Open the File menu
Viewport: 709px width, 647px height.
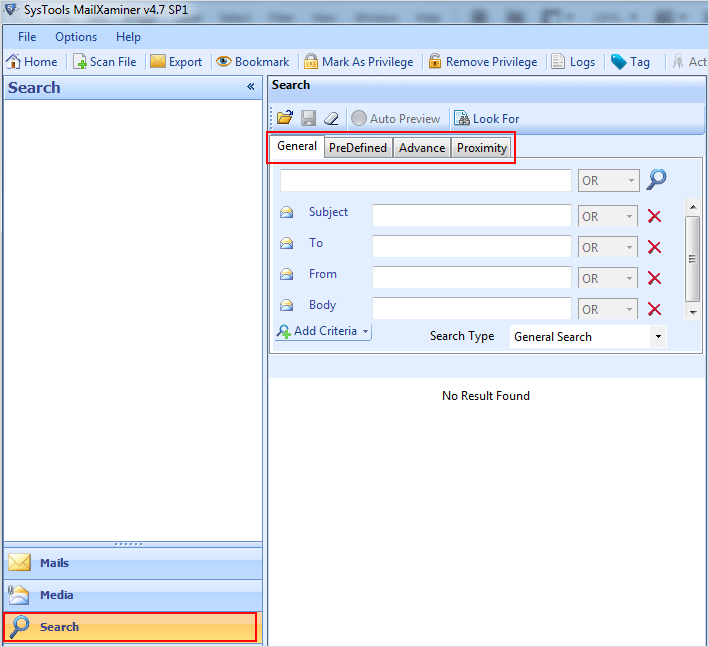27,37
